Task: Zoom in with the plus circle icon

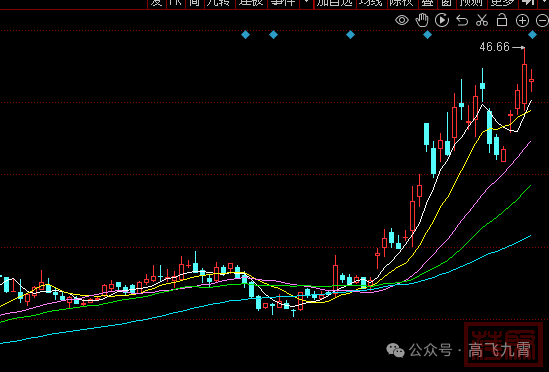Action: [522, 21]
